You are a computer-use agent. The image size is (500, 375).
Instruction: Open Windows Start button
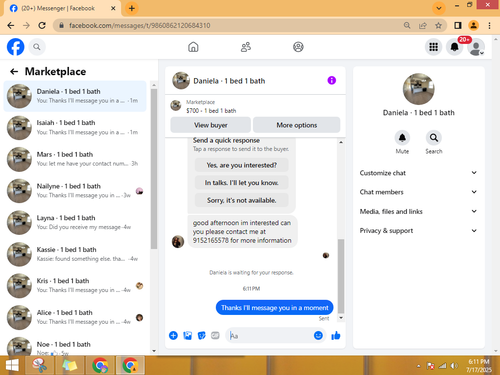point(12,366)
